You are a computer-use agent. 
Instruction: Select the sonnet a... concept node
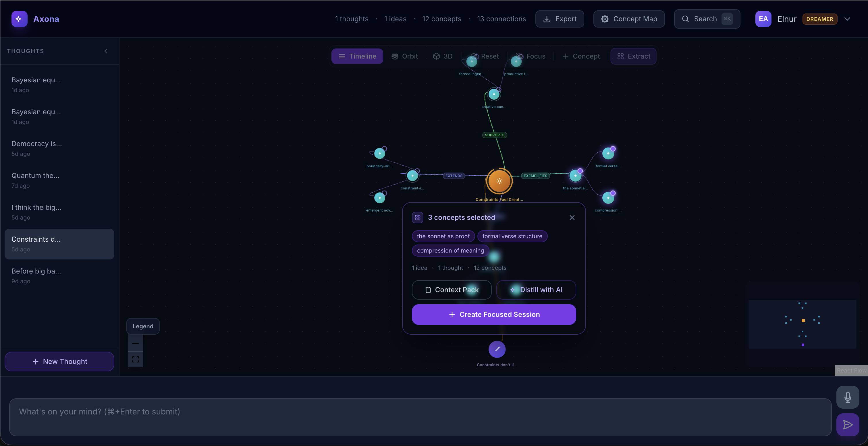pos(576,176)
